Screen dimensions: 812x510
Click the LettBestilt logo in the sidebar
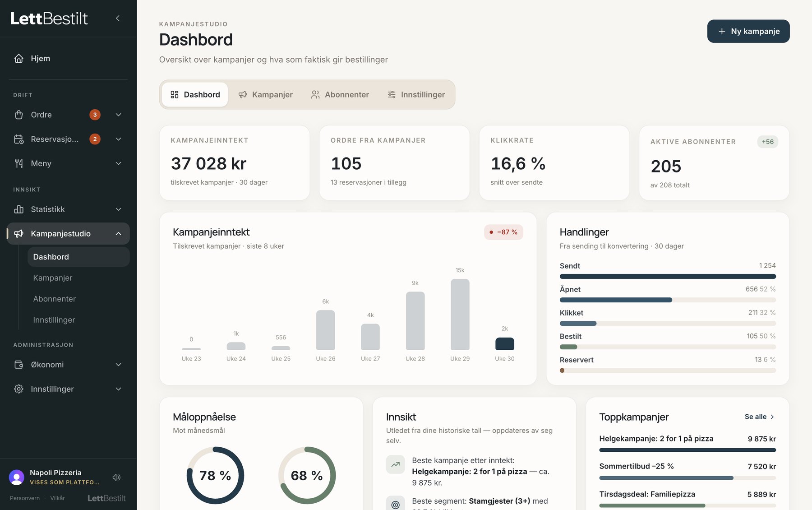click(x=49, y=19)
